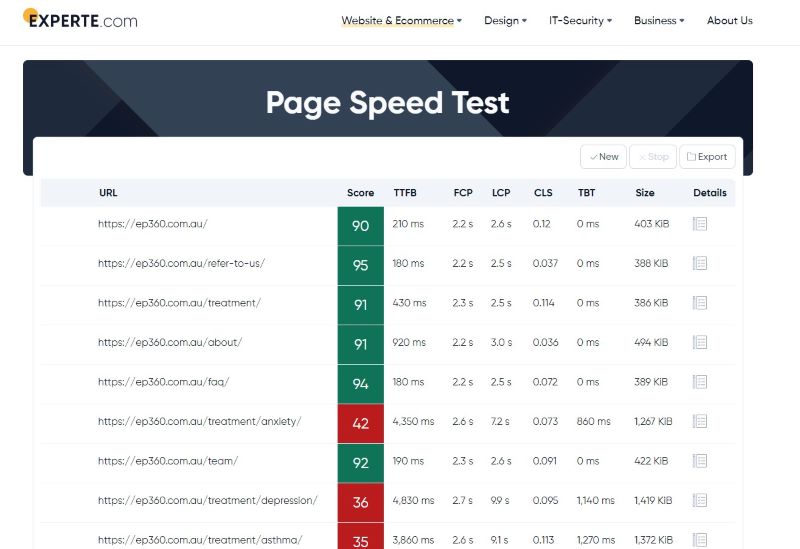Viewport: 800px width, 549px height.
Task: Click the green score 95 cell
Action: pos(360,265)
